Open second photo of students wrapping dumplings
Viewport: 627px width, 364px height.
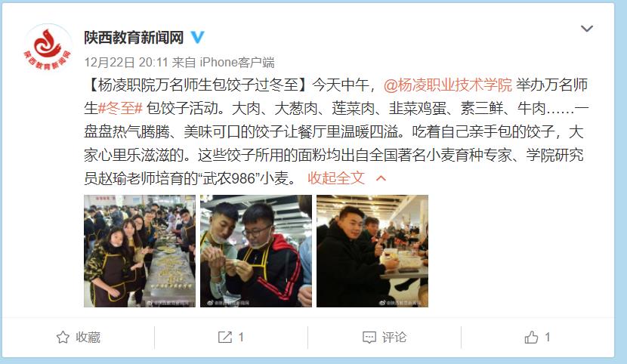(x=256, y=251)
